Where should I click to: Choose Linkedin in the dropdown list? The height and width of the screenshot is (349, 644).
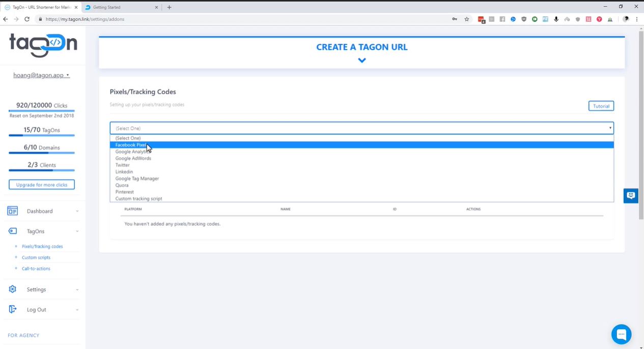(x=362, y=171)
